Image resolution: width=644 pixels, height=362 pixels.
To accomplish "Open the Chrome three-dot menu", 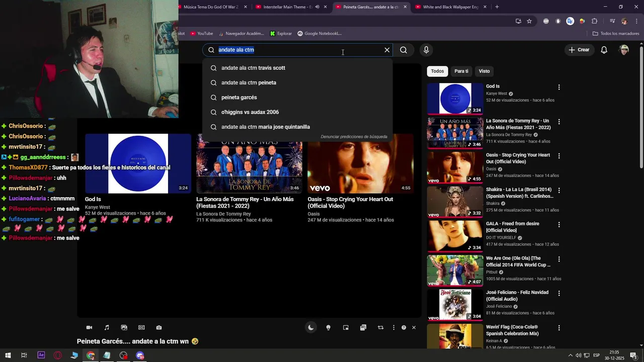I will (x=636, y=21).
